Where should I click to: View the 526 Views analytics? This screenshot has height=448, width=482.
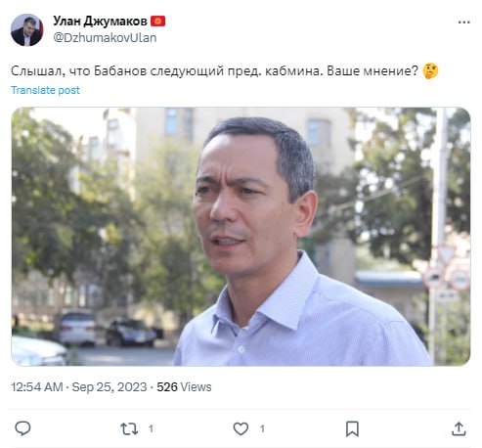184,387
